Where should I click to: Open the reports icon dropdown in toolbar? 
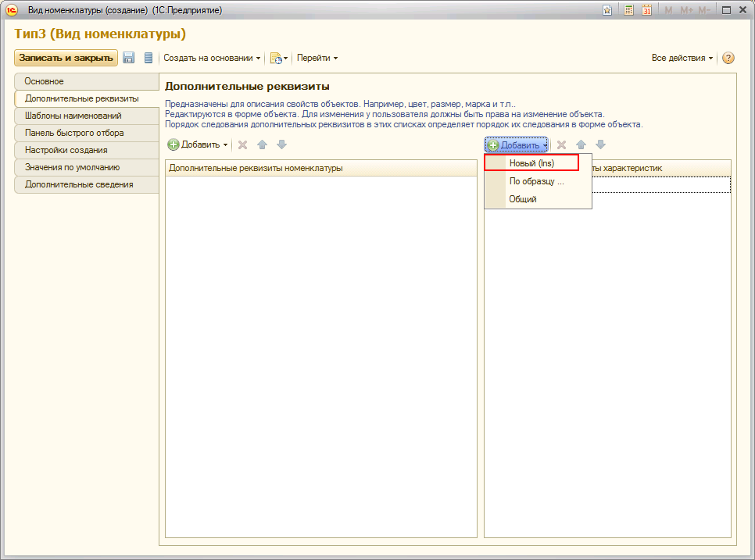[x=279, y=58]
